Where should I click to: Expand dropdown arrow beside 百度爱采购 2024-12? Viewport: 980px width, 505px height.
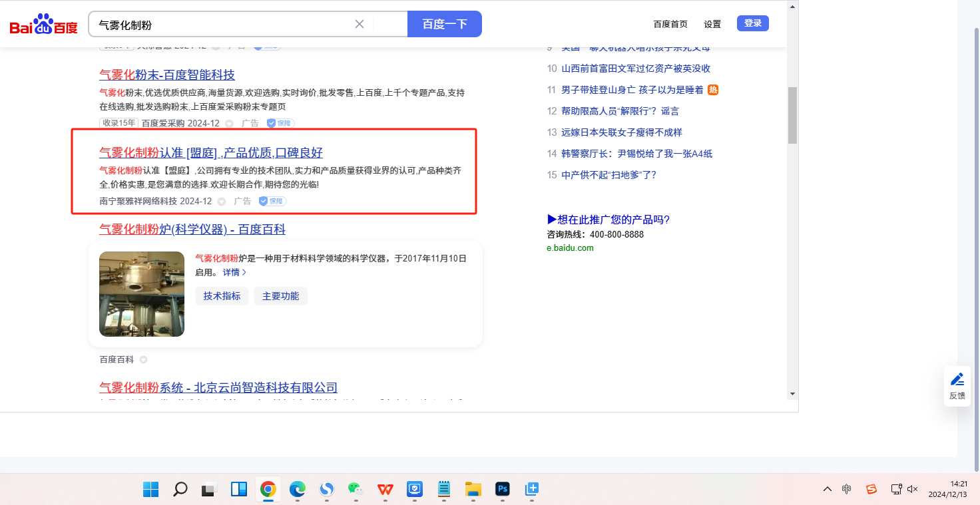click(229, 123)
